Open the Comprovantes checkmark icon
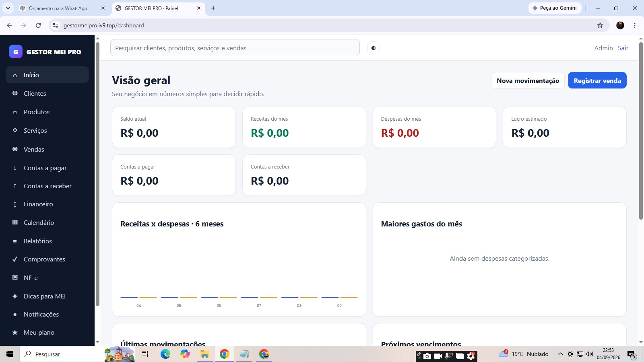 click(15, 259)
